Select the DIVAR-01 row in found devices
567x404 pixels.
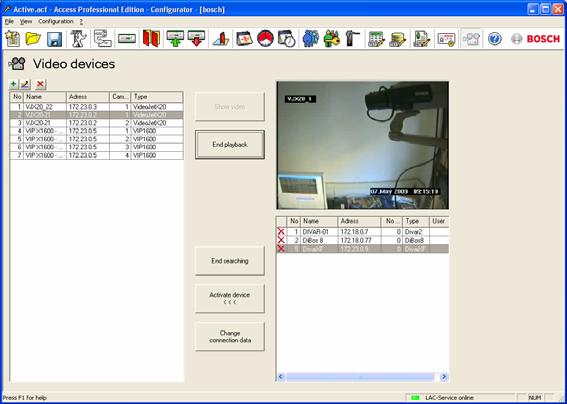click(x=363, y=231)
